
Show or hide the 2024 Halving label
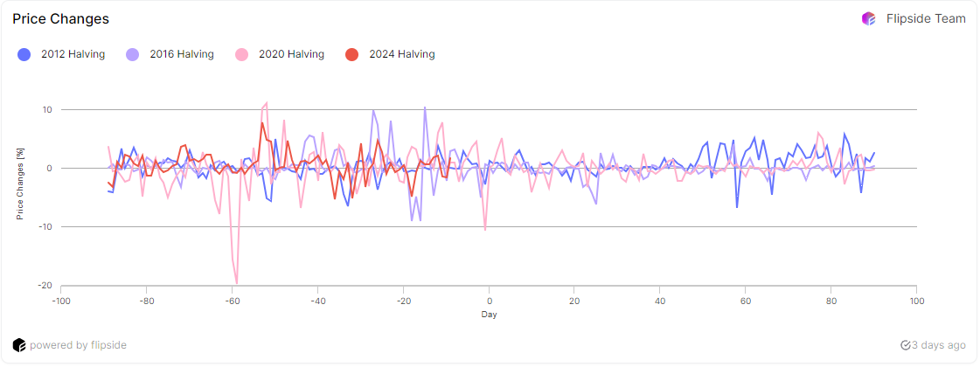click(401, 54)
